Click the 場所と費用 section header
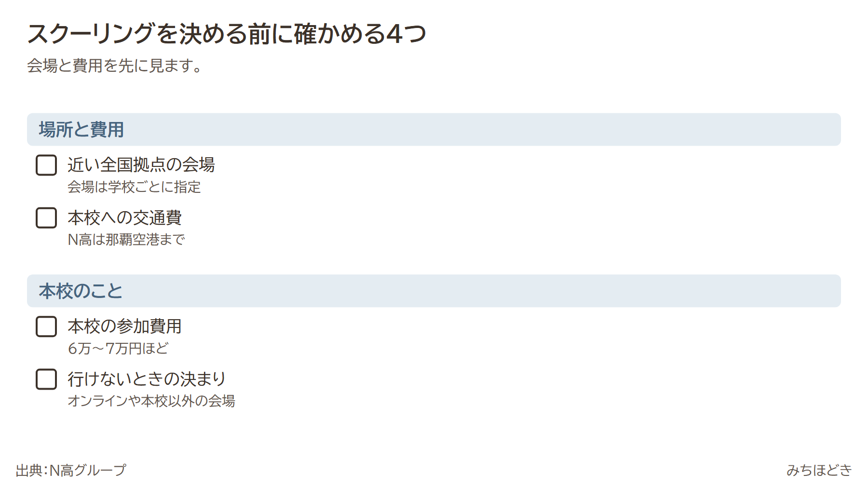 point(434,130)
